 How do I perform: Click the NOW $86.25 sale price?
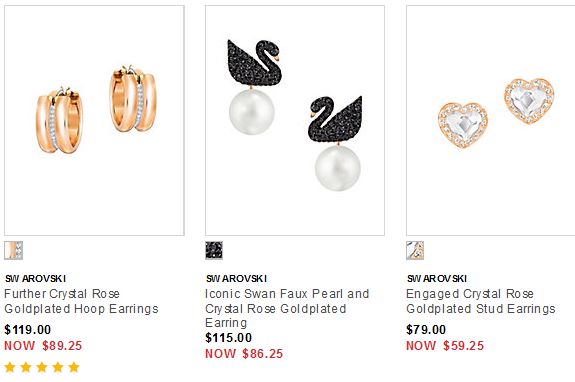(244, 354)
